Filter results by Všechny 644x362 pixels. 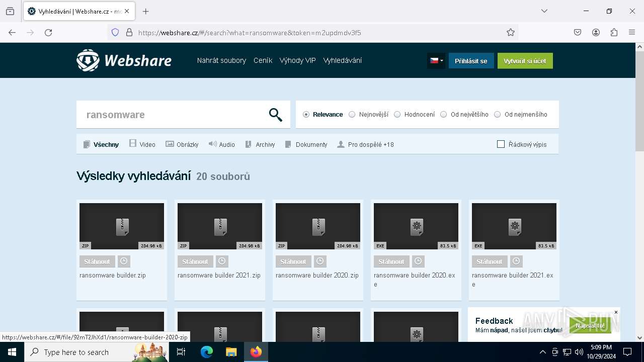101,144
